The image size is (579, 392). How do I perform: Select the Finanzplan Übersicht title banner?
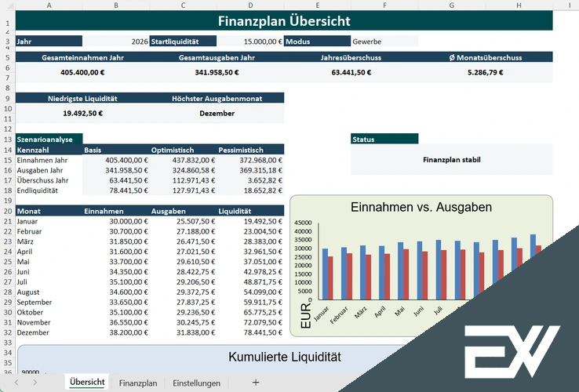point(283,21)
